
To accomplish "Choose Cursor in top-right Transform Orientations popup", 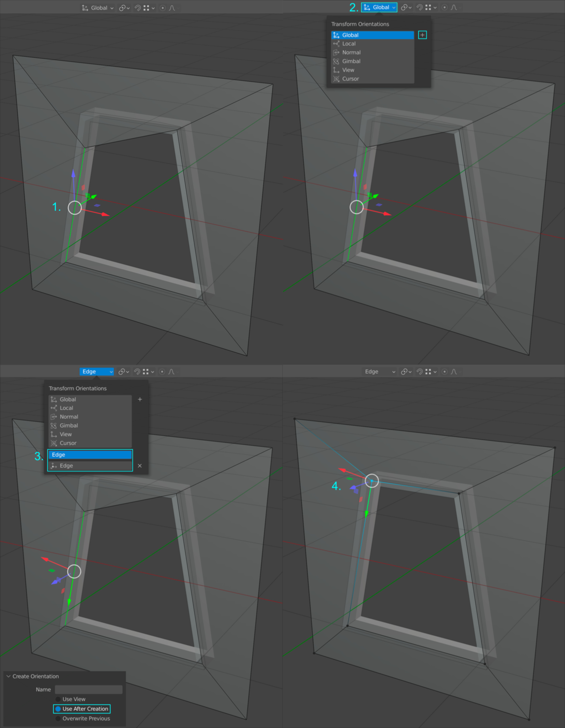I will 372,79.
